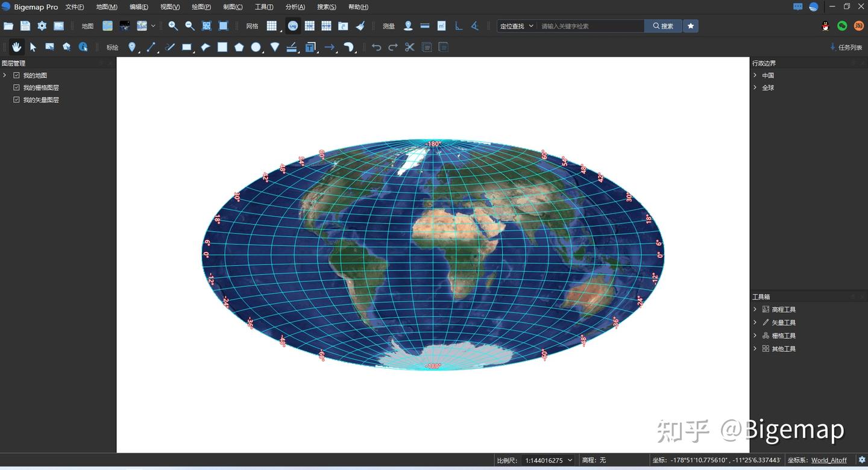Click the keyword search input field
868x470 pixels.
pos(591,26)
